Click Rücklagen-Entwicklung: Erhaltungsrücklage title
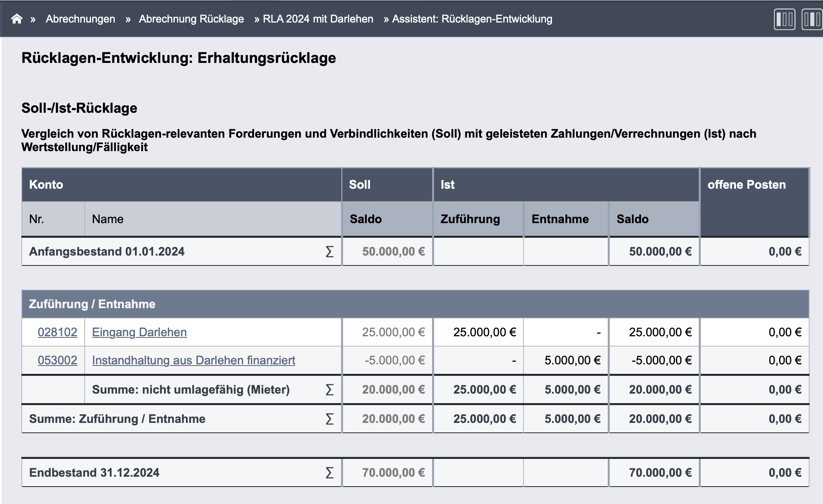 pyautogui.click(x=178, y=58)
